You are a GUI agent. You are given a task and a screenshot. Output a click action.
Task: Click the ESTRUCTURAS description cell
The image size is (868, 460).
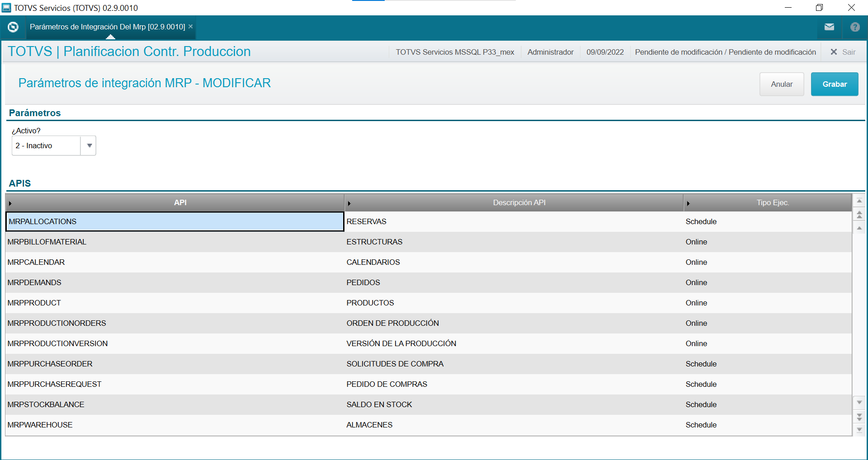514,242
